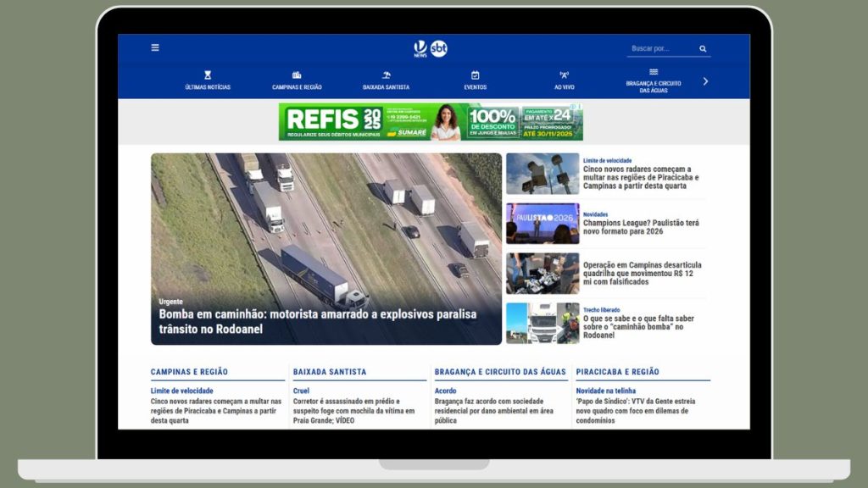Click the 'Bragança faz acordo' headline
The image size is (868, 488).
(492, 409)
